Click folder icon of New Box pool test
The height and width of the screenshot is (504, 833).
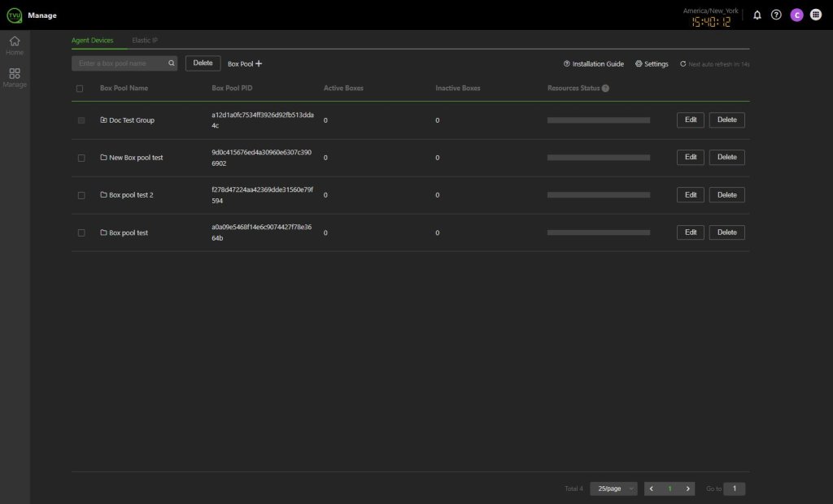[103, 157]
